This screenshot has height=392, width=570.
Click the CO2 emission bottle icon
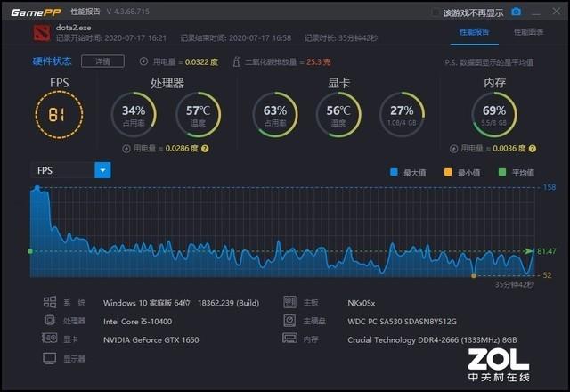click(x=236, y=61)
